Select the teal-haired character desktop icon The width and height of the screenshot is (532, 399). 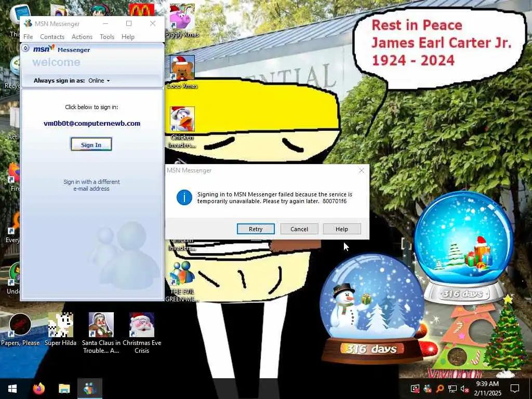pos(100,10)
